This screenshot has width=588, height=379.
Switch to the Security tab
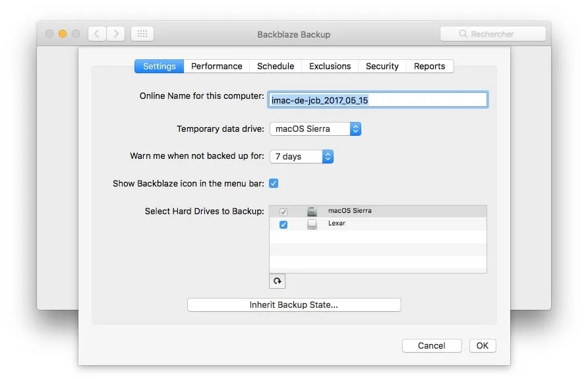pyautogui.click(x=382, y=67)
